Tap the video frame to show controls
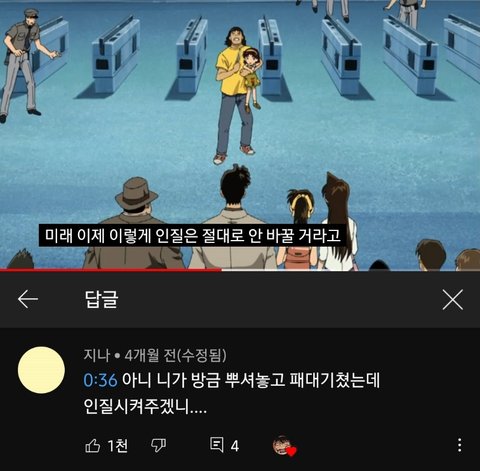 pos(240,133)
